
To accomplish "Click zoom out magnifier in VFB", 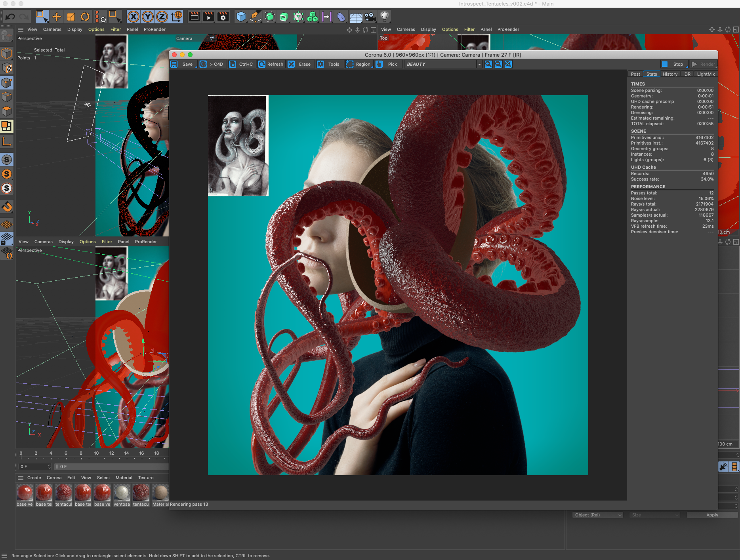I will pyautogui.click(x=498, y=64).
